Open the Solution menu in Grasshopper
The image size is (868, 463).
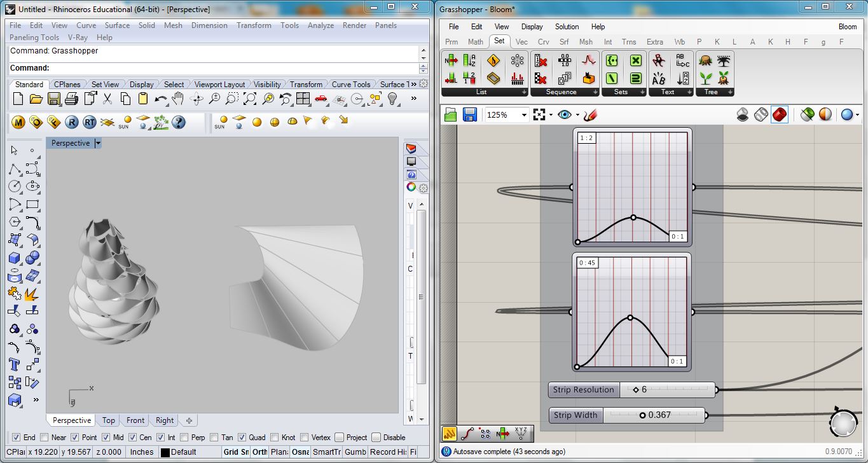[567, 27]
